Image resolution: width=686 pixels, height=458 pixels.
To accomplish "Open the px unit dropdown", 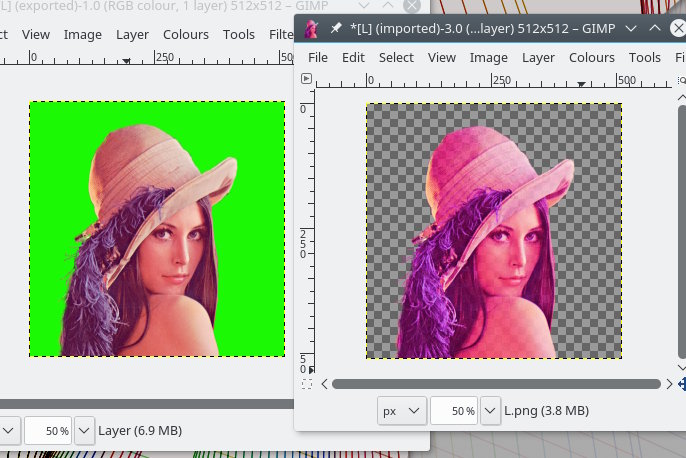I will coord(402,411).
